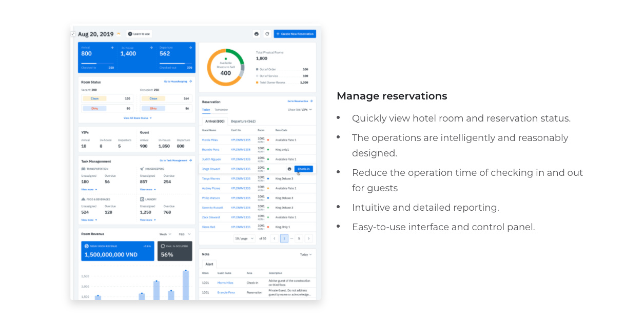Viewport: 644px width, 322px height.
Task: Click the Laundry washing machine icon
Action: (142, 199)
